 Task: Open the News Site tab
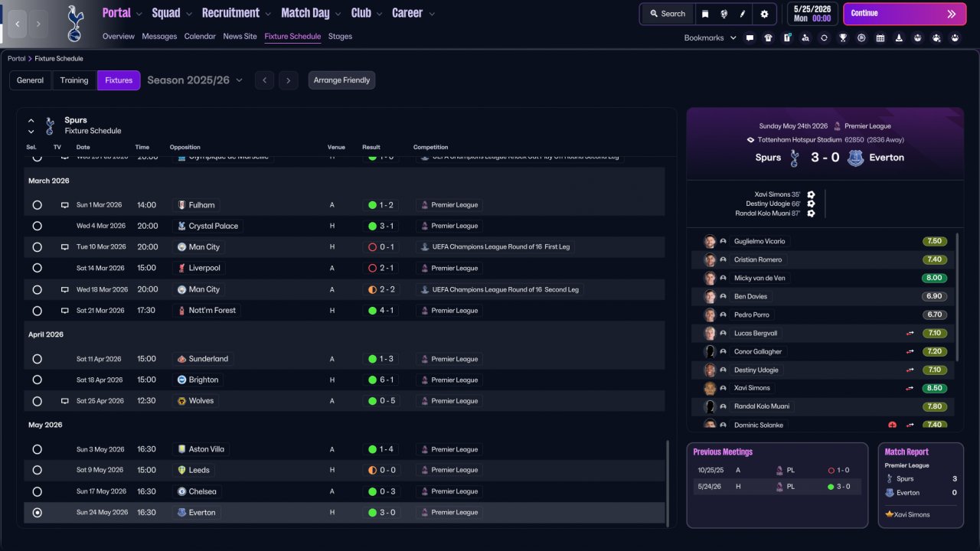(240, 36)
